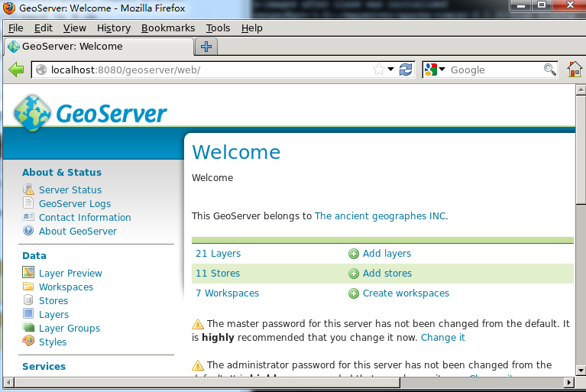Open the Edit menu

44,28
